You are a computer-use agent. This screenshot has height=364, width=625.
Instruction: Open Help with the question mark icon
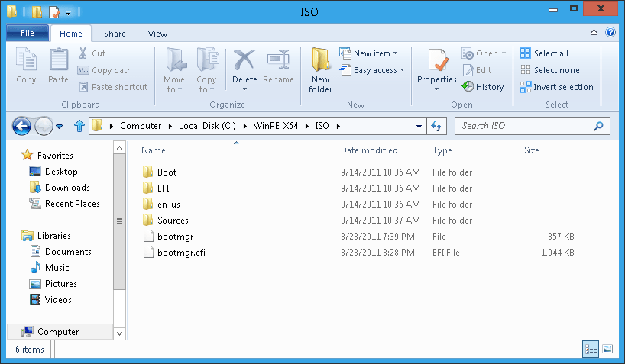[610, 32]
